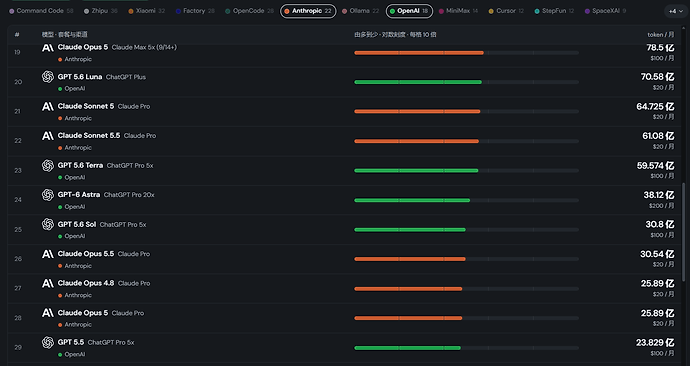Click the Anthropic logo beside Claude Opus 4.8

pyautogui.click(x=48, y=283)
